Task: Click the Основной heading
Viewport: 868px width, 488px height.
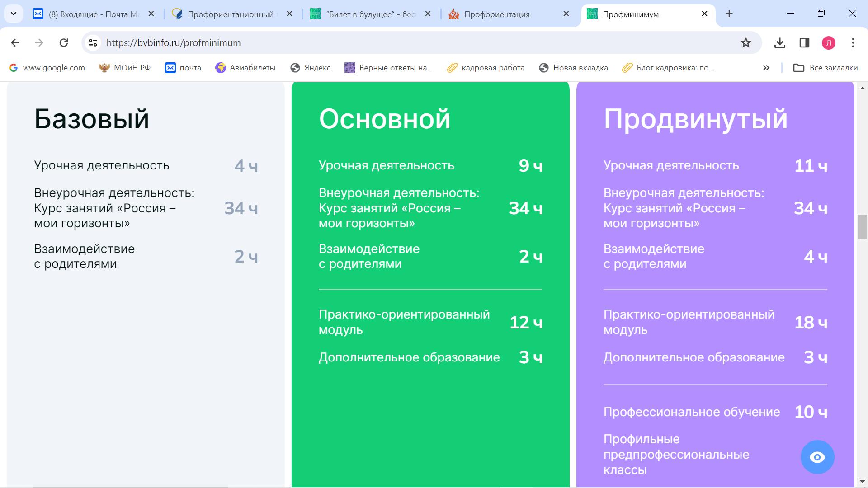Action: (x=385, y=119)
